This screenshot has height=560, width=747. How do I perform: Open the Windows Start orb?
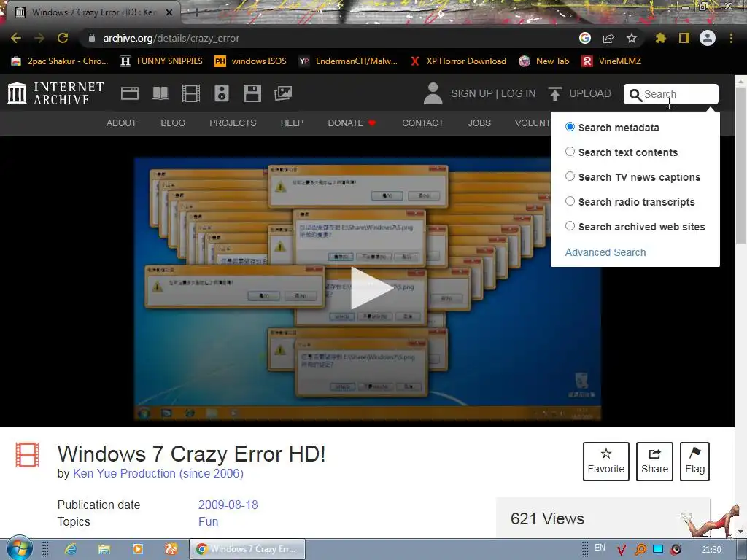(x=20, y=548)
